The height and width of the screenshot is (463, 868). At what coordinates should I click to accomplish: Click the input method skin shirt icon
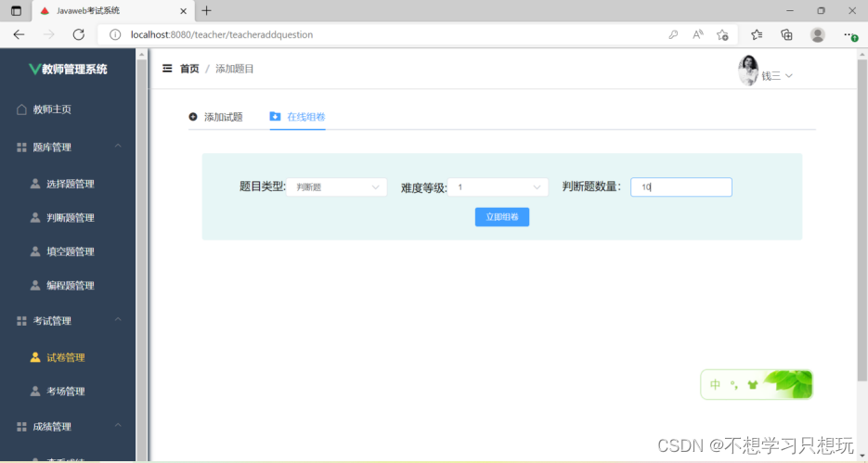[x=752, y=384]
